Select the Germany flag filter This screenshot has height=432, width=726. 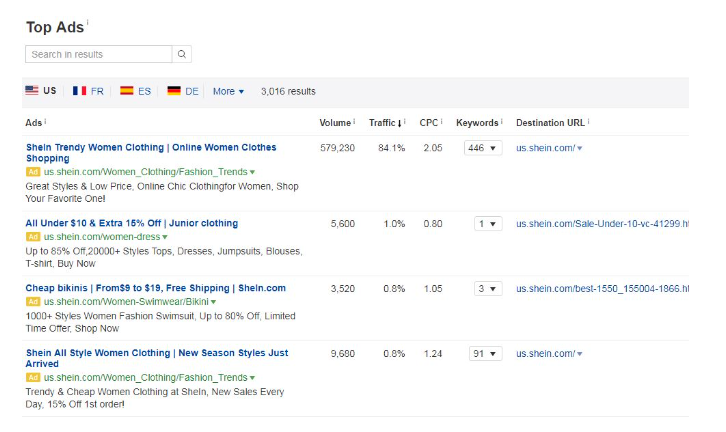click(x=182, y=91)
